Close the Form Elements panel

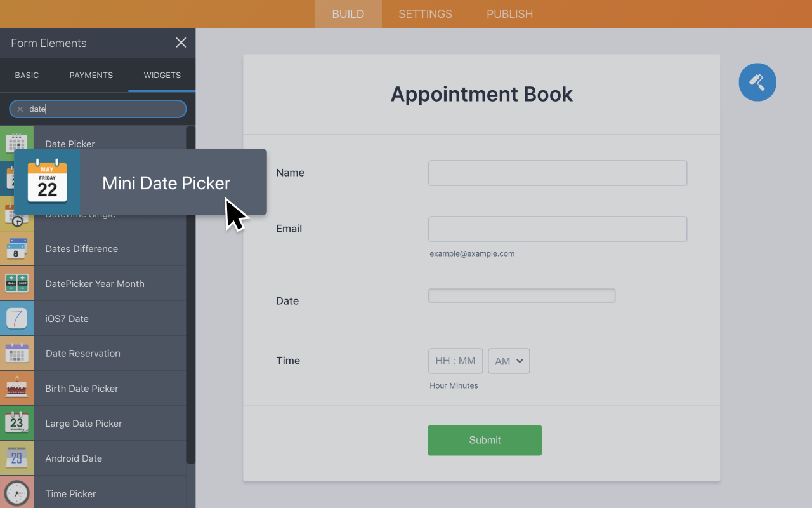coord(181,43)
